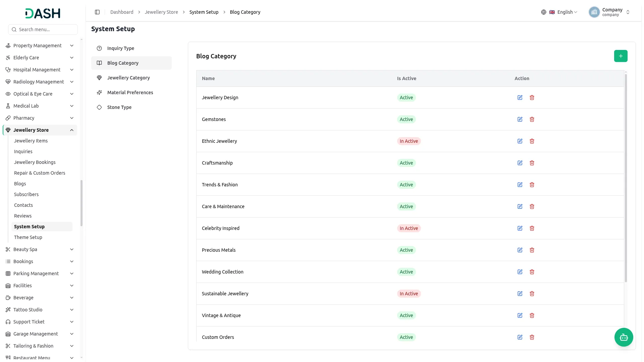Click In Active badge for Sustainable Jewellery
This screenshot has width=644, height=362.
coord(409,294)
